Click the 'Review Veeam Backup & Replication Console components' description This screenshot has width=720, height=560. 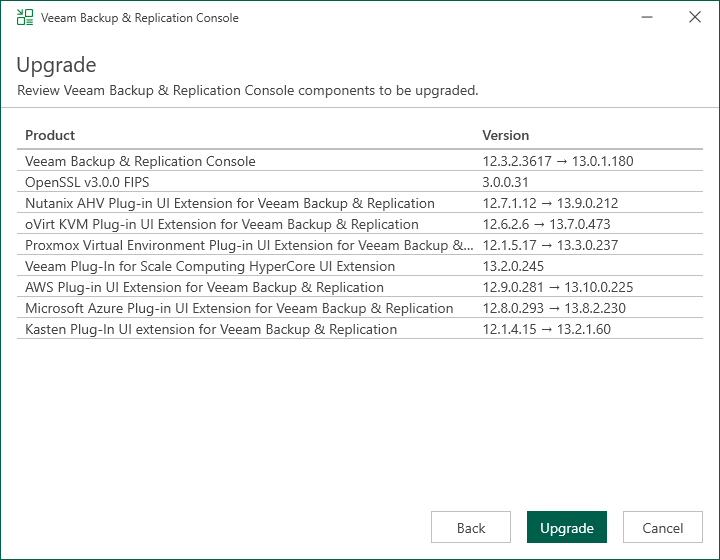click(248, 90)
